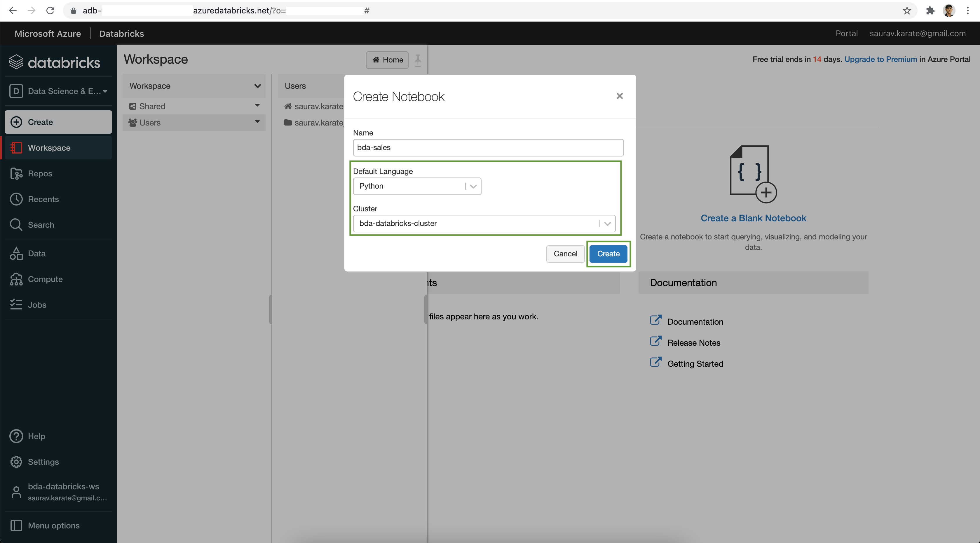Go to Compute in the sidebar
Viewport: 980px width, 543px height.
pos(58,279)
